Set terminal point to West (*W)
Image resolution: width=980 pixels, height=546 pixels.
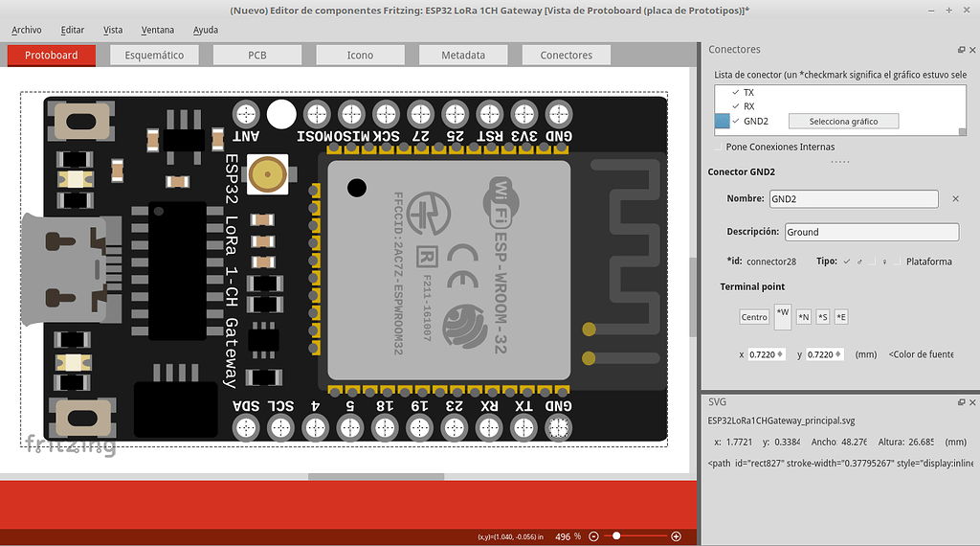783,316
